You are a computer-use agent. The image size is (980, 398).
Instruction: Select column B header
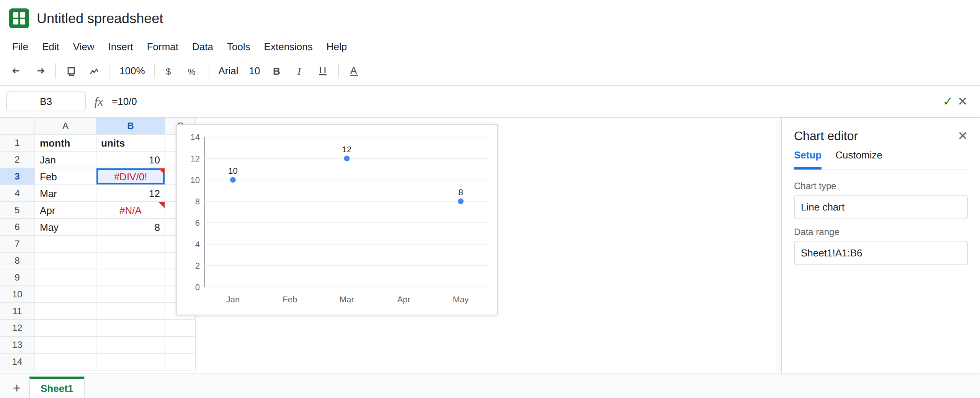(x=131, y=126)
